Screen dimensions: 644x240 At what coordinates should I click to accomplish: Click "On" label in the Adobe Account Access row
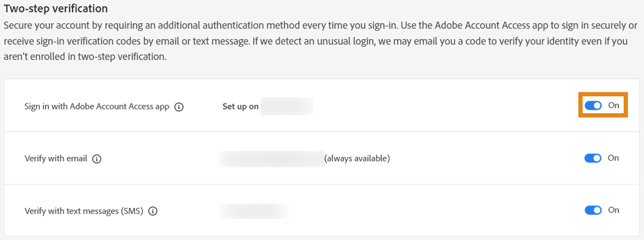click(x=614, y=106)
